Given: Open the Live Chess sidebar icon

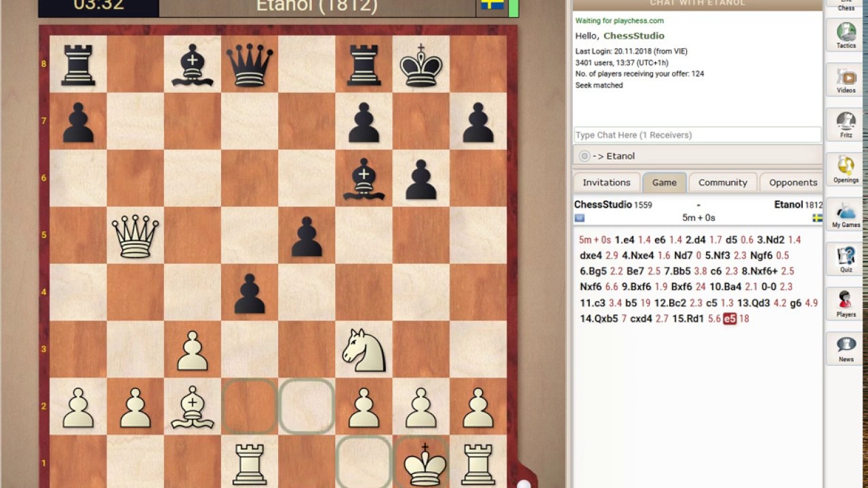Looking at the screenshot, I should click(x=846, y=5).
